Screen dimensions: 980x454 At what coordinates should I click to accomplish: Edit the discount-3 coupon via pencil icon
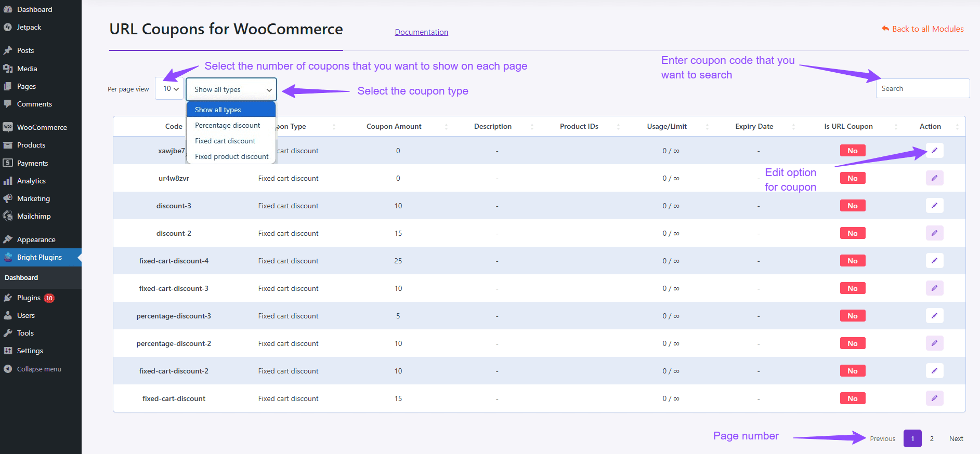pyautogui.click(x=934, y=206)
